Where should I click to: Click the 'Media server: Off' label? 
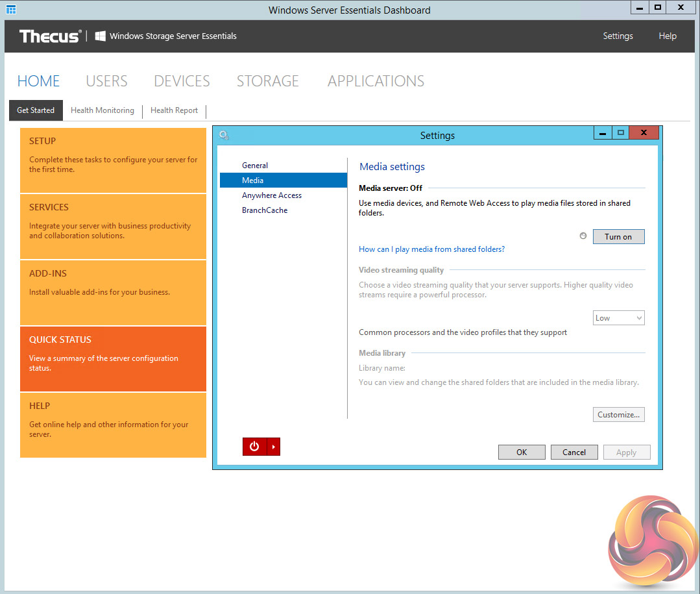tap(390, 188)
